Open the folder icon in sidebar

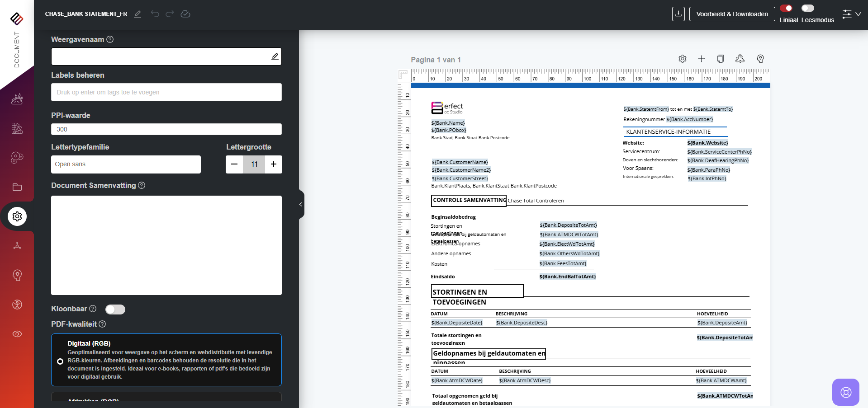(x=17, y=187)
